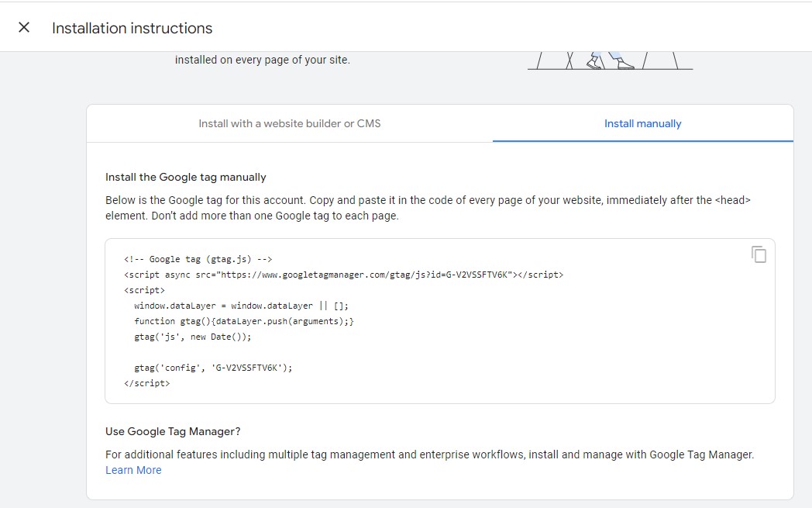Click the Installation instructions heading

click(132, 28)
